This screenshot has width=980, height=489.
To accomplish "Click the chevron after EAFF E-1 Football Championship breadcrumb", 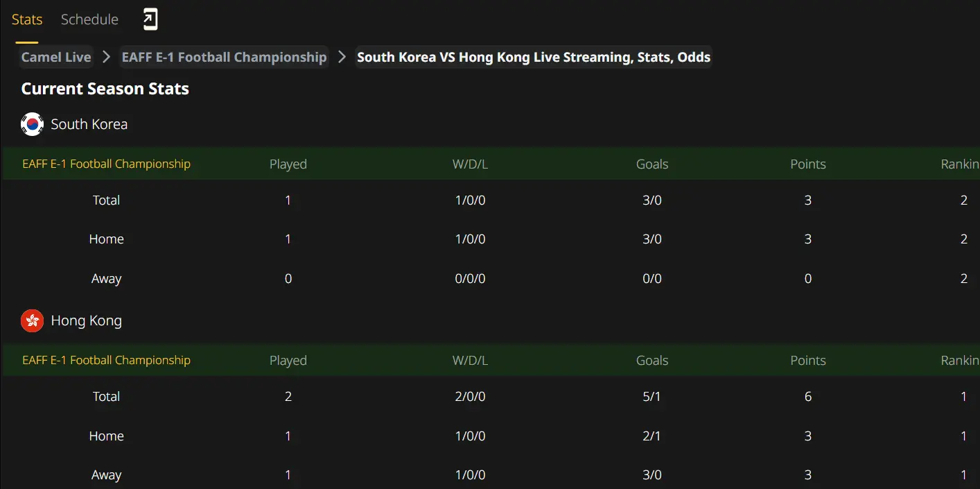I will [342, 57].
